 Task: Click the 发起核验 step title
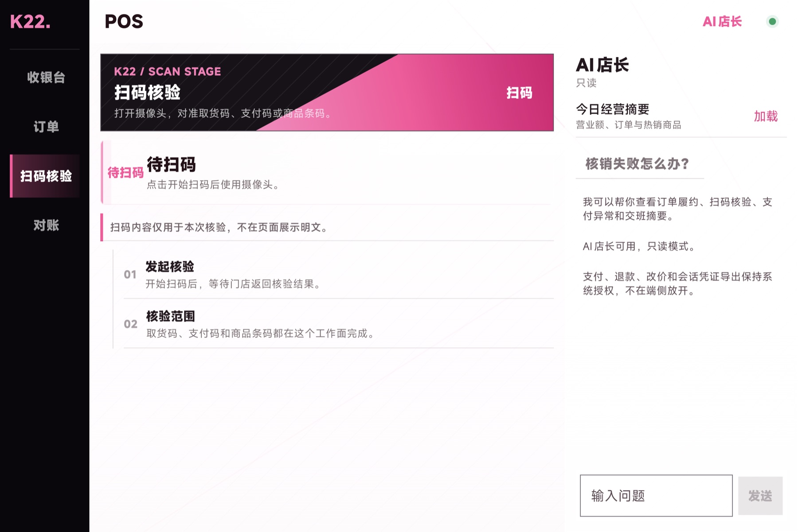[170, 267]
